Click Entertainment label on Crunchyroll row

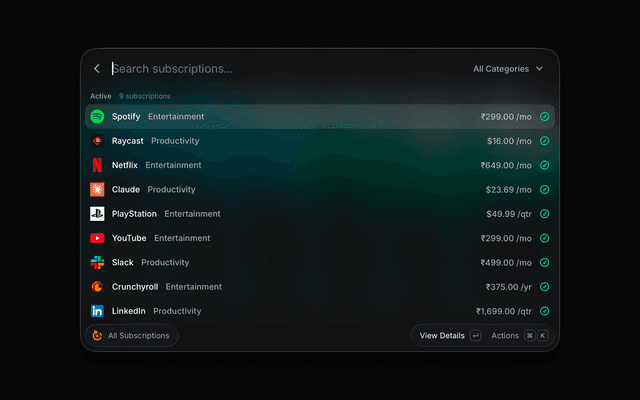(x=193, y=287)
